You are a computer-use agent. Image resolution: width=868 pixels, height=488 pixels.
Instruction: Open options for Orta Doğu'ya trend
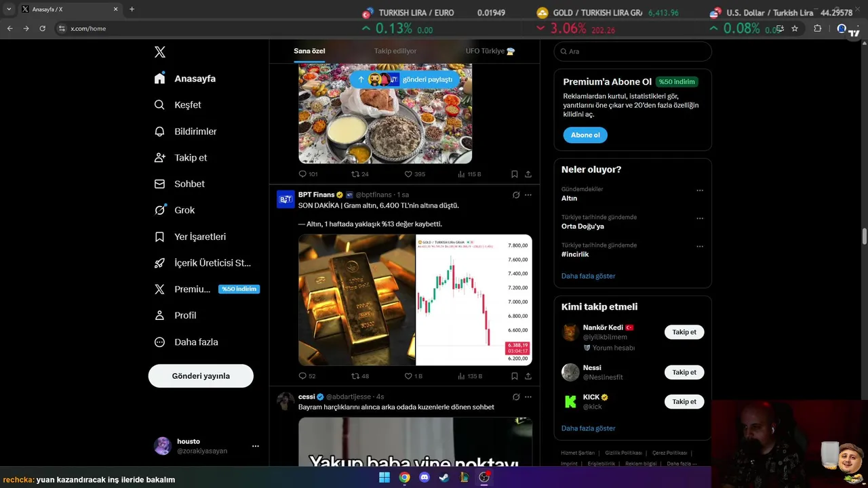pos(700,218)
